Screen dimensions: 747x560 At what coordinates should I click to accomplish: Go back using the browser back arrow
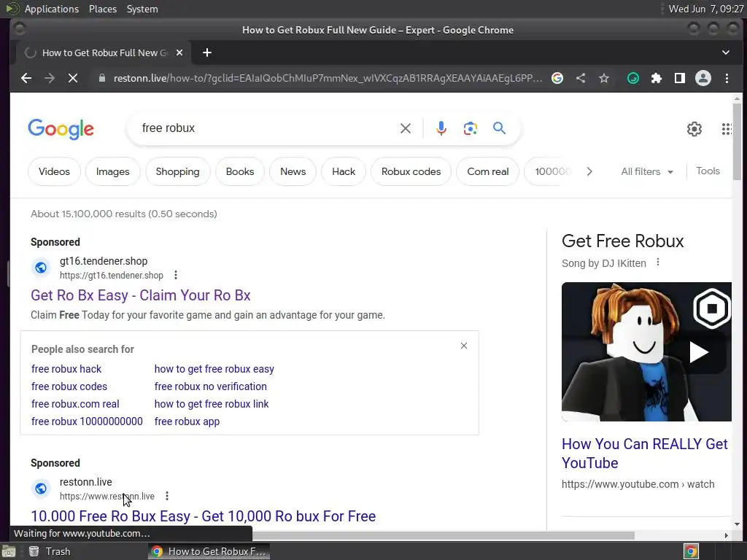pyautogui.click(x=26, y=78)
